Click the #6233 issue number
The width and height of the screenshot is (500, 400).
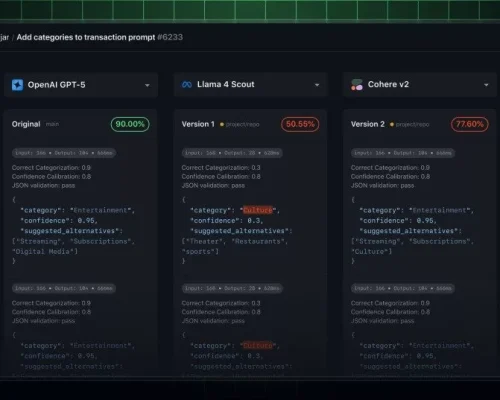pos(170,37)
